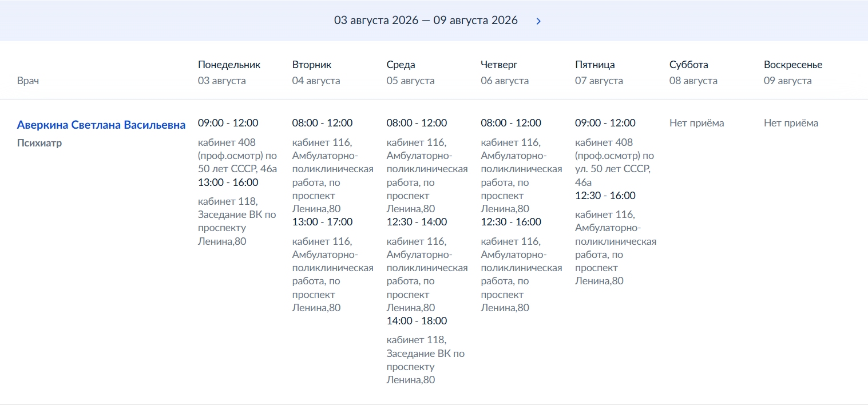Click Thursday's 08:00 - 12:00 time slot
Screen dimensions: 868x405
511,122
